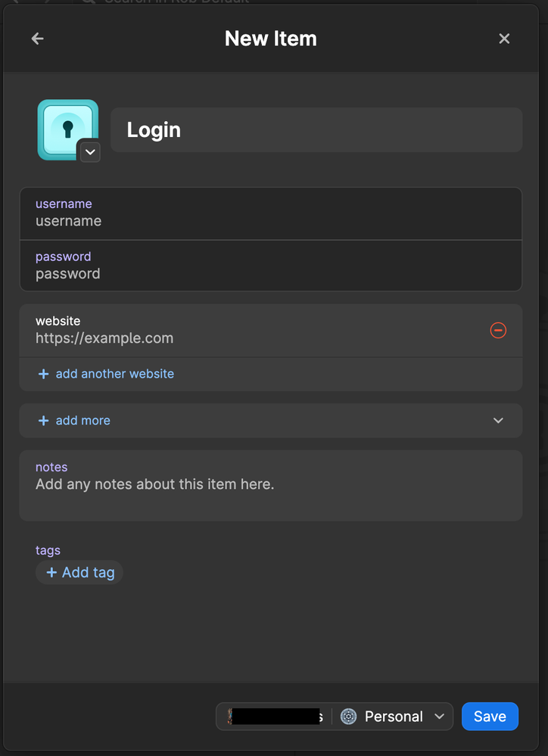Focus the username input field

pos(270,221)
